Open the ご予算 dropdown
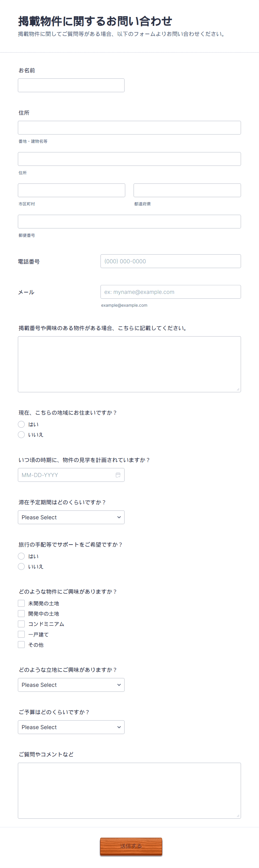 coord(71,727)
